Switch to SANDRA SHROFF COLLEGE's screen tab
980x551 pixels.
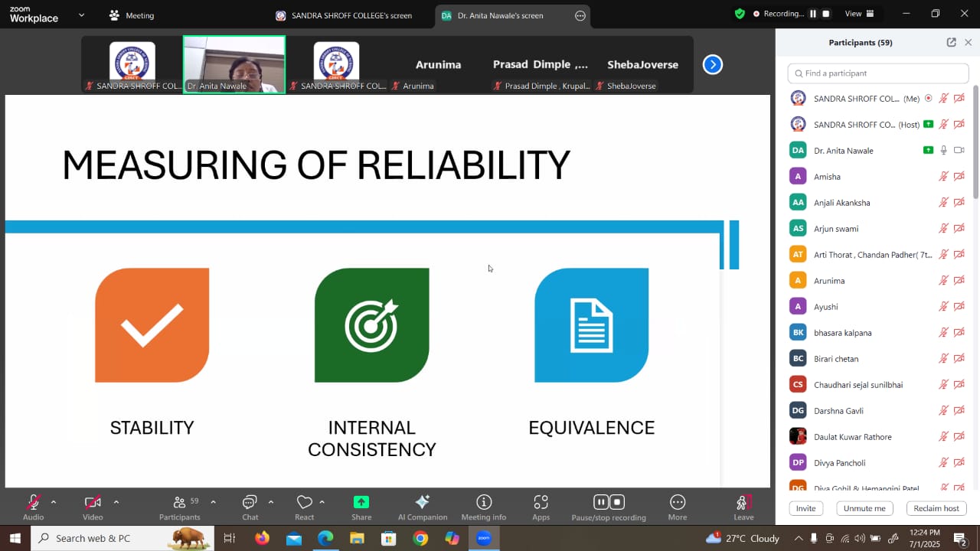pos(344,15)
